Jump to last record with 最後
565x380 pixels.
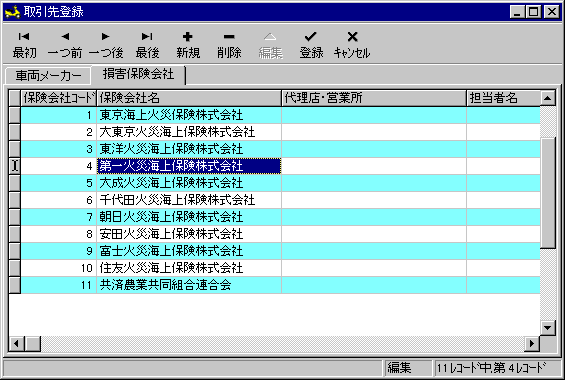point(147,45)
